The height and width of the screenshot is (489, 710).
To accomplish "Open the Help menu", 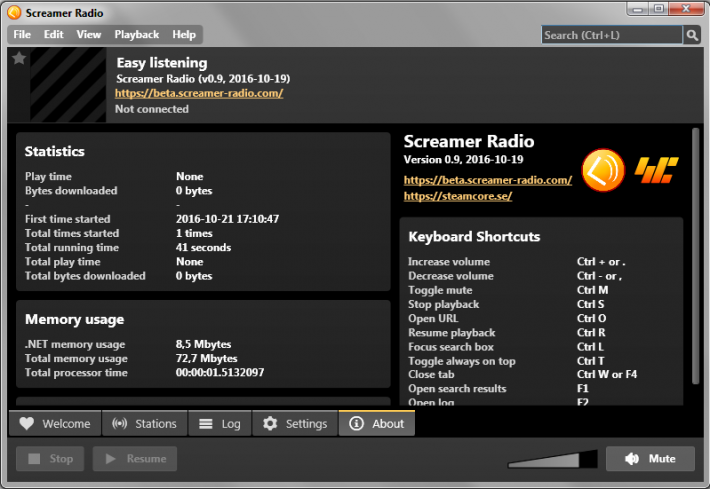I will pos(184,34).
